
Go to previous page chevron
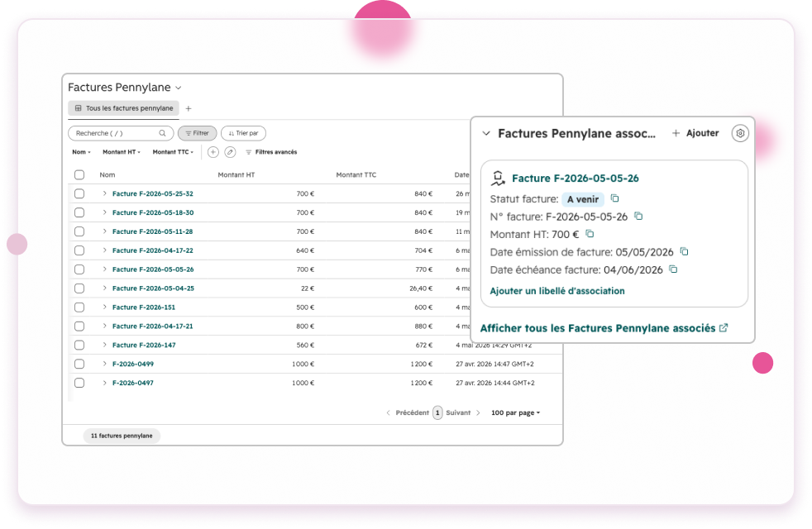click(x=388, y=412)
